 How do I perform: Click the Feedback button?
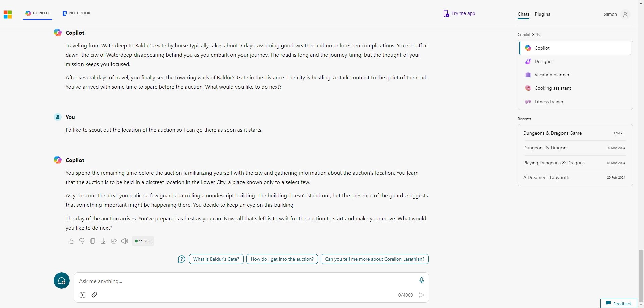[x=619, y=303]
